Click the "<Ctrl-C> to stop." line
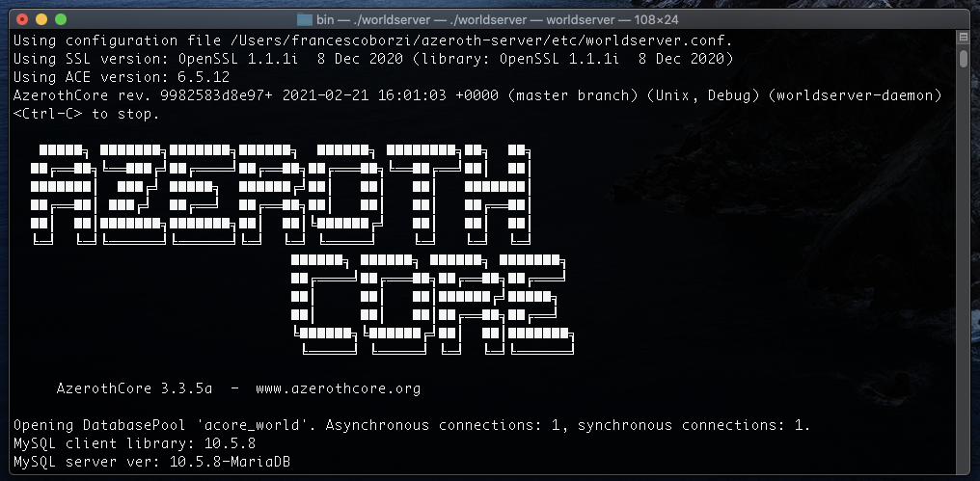 pos(86,114)
